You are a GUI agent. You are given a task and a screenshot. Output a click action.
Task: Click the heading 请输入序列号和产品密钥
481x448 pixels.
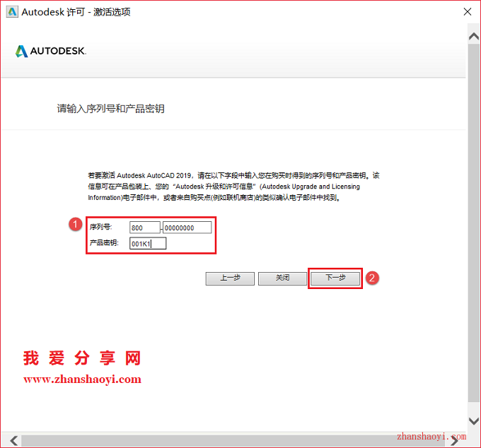(111, 109)
